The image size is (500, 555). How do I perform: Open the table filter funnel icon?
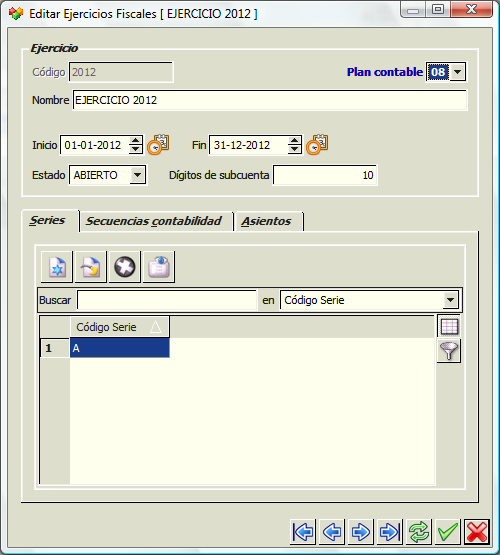tap(449, 351)
